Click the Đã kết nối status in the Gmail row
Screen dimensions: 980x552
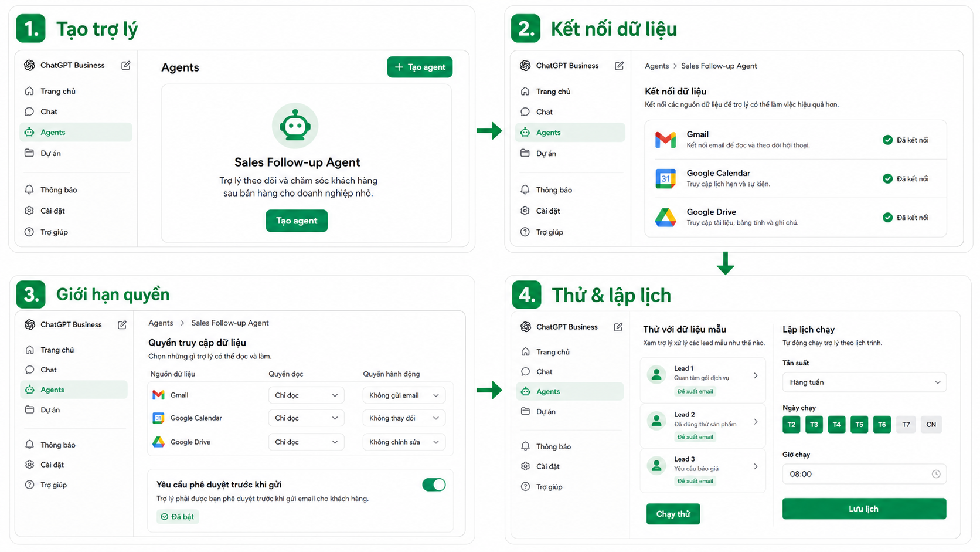[906, 140]
